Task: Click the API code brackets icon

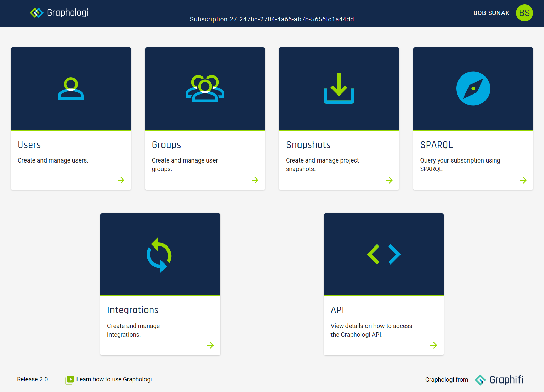Action: [x=384, y=254]
